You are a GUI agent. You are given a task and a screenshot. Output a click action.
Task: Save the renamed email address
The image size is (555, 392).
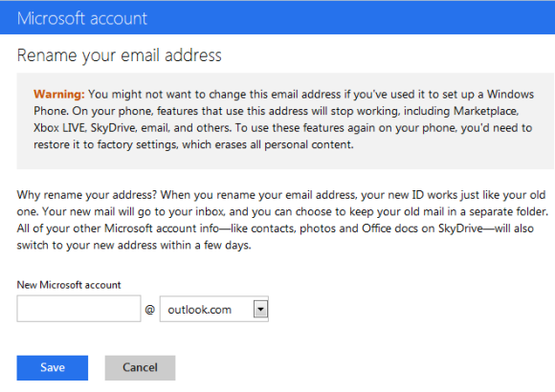(53, 368)
